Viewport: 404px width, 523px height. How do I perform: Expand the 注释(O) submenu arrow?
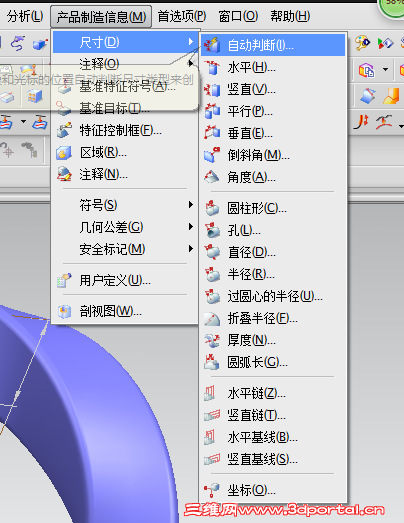coord(190,63)
